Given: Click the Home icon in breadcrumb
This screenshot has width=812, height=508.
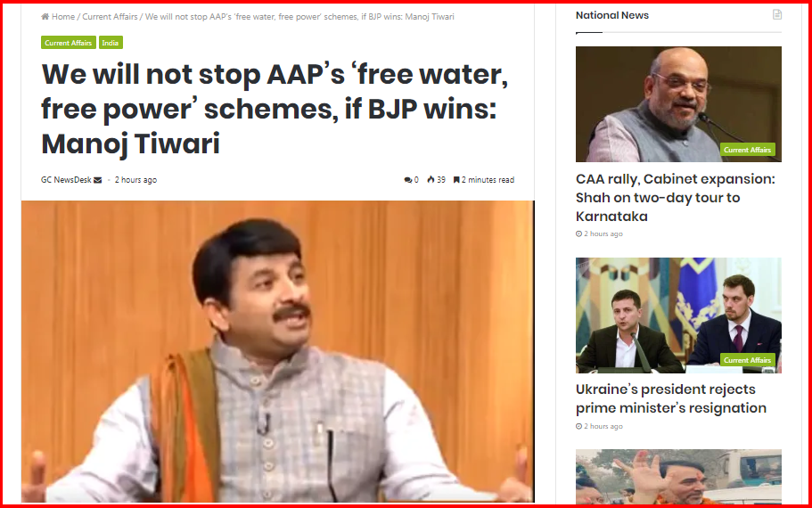Looking at the screenshot, I should coord(45,17).
